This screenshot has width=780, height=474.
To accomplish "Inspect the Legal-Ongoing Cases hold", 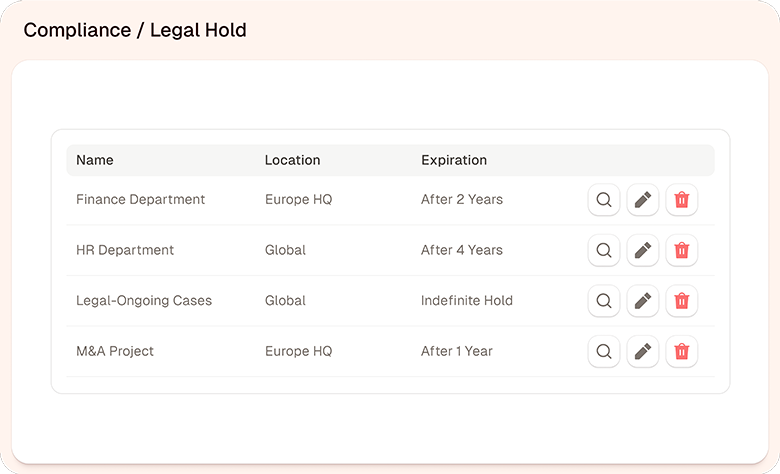I will [x=603, y=301].
